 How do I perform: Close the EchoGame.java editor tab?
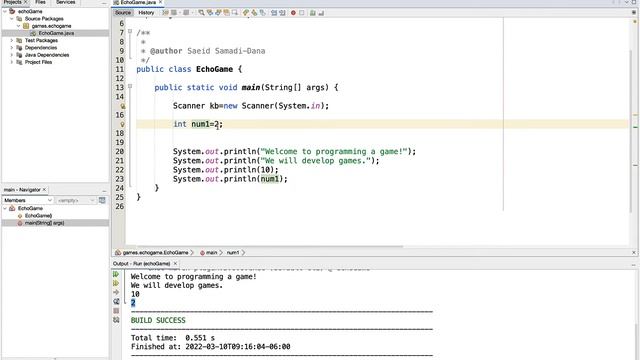point(160,2)
